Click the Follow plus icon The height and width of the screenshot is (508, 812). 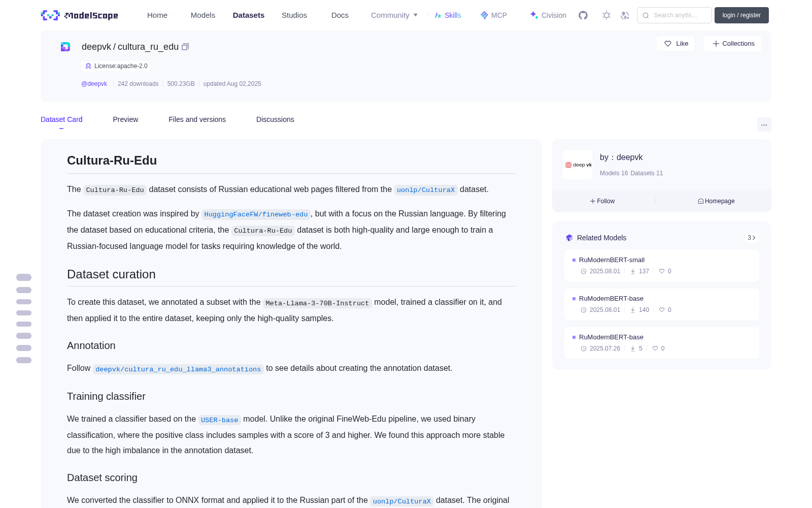coord(593,201)
